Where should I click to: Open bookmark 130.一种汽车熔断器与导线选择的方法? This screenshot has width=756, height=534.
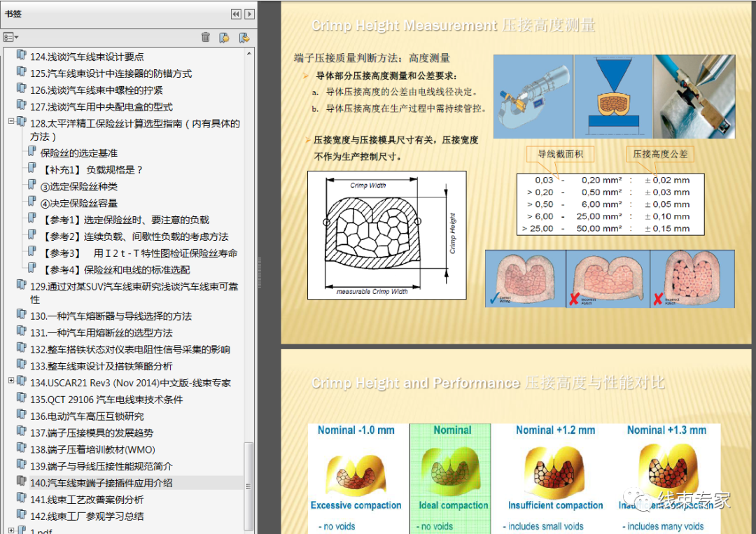click(x=111, y=316)
